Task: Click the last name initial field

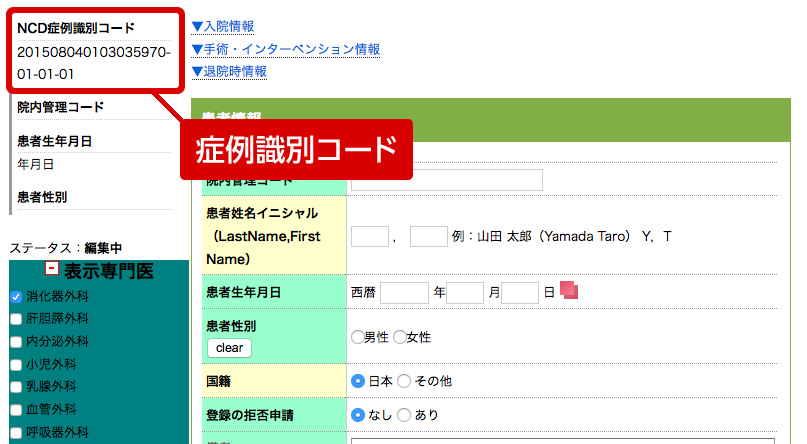Action: point(369,237)
